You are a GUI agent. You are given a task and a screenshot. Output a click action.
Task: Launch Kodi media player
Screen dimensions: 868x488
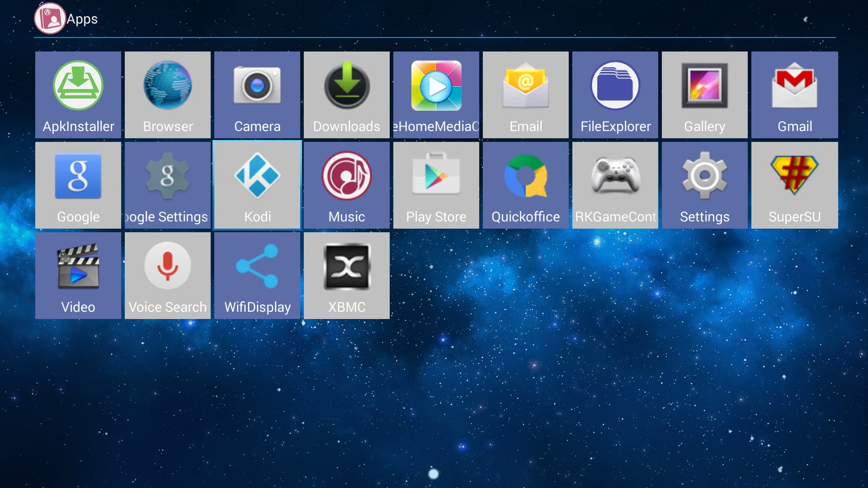coord(257,185)
